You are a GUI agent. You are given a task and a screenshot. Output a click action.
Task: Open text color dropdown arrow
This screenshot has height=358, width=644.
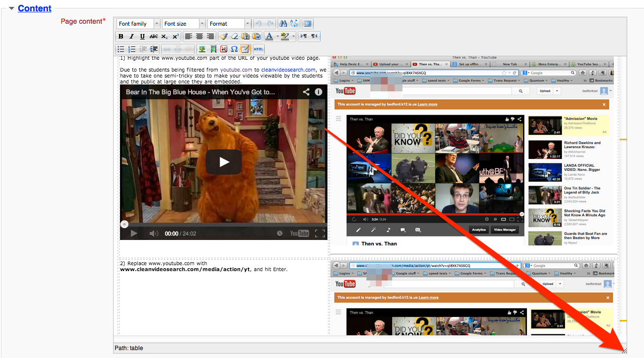tap(278, 37)
